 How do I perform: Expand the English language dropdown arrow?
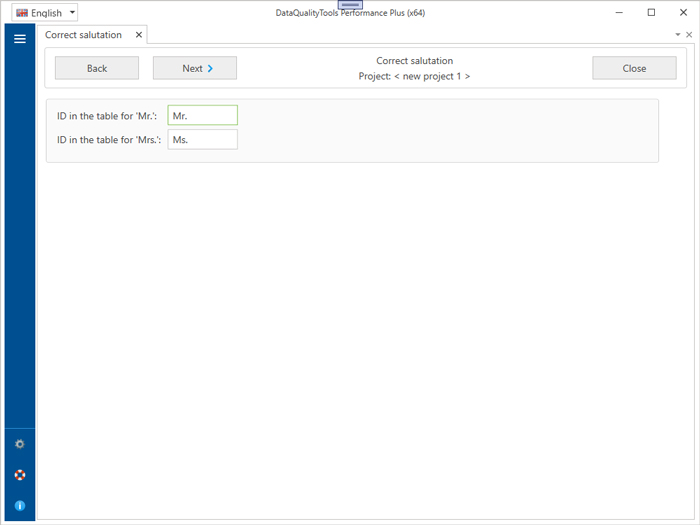[72, 13]
